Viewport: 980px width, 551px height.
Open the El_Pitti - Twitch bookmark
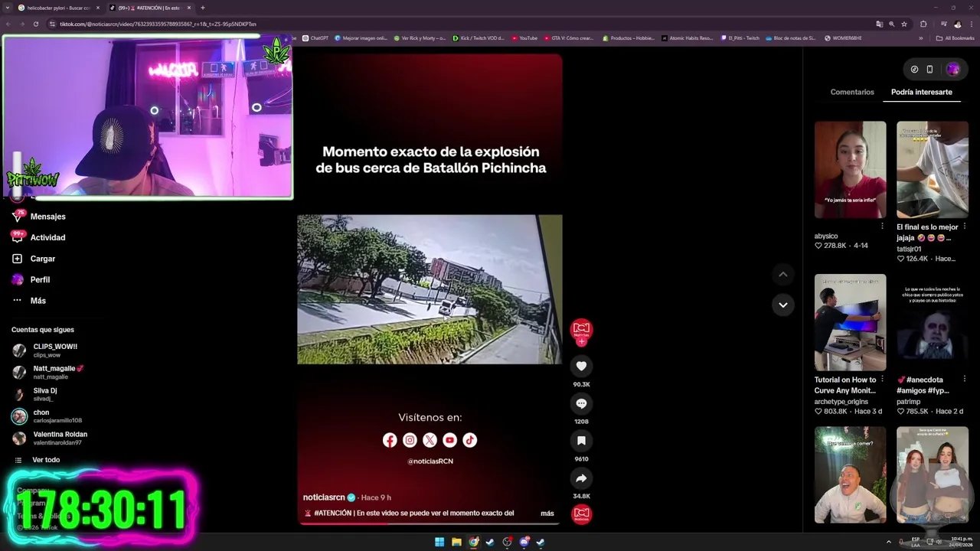click(740, 37)
